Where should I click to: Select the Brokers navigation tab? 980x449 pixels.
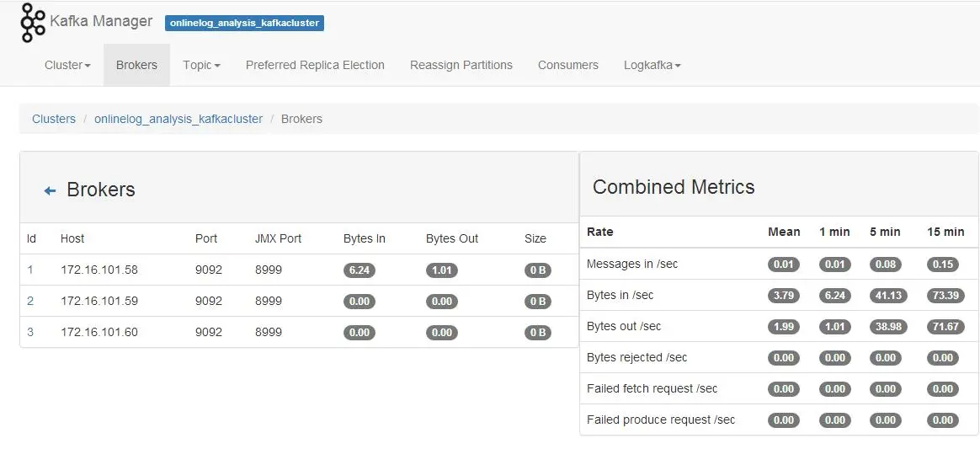point(136,65)
